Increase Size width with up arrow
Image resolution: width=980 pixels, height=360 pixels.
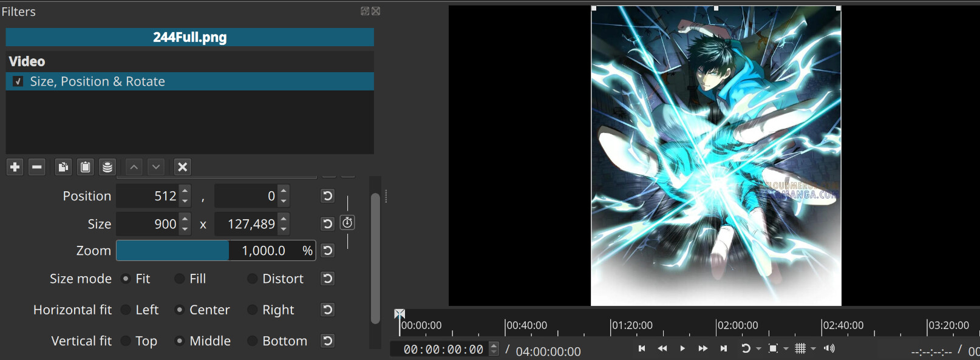[x=185, y=219]
